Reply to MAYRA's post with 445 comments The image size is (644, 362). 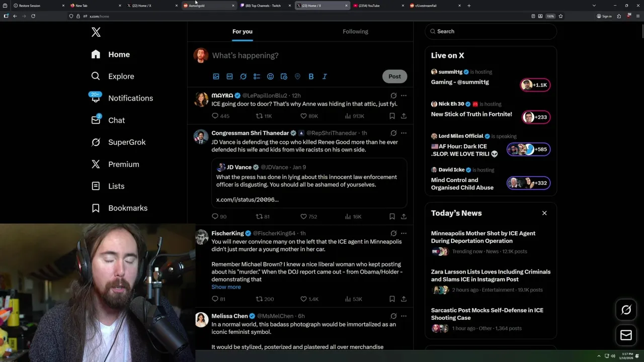220,116
